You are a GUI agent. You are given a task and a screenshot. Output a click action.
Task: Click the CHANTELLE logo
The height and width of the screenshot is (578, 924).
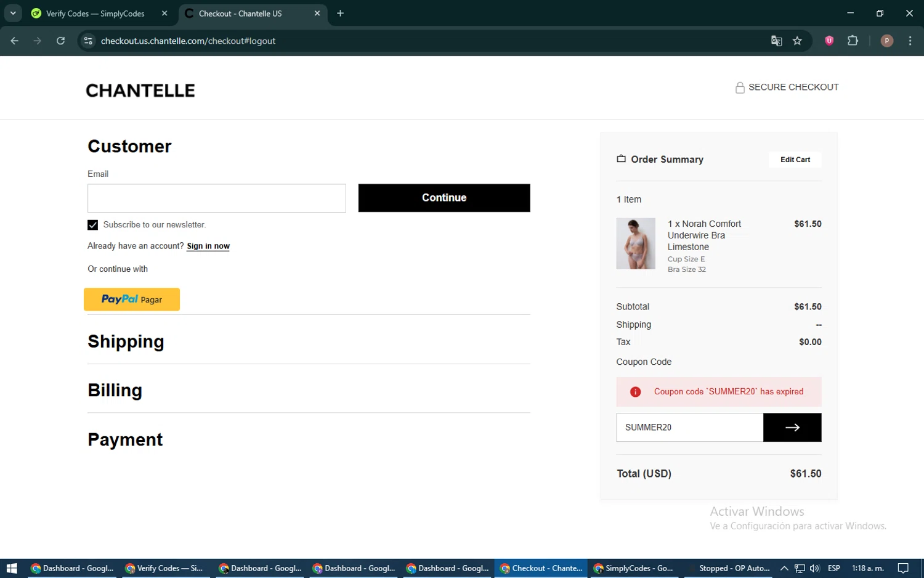coord(140,91)
